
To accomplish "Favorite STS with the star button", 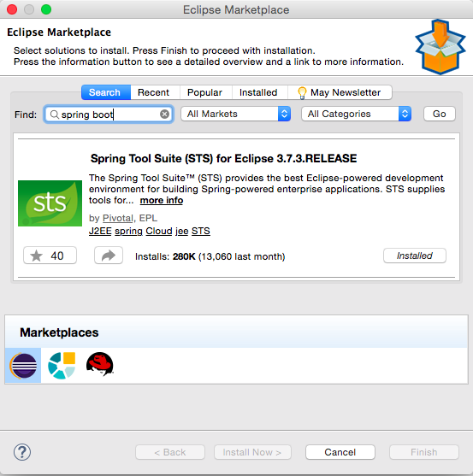I will [50, 256].
